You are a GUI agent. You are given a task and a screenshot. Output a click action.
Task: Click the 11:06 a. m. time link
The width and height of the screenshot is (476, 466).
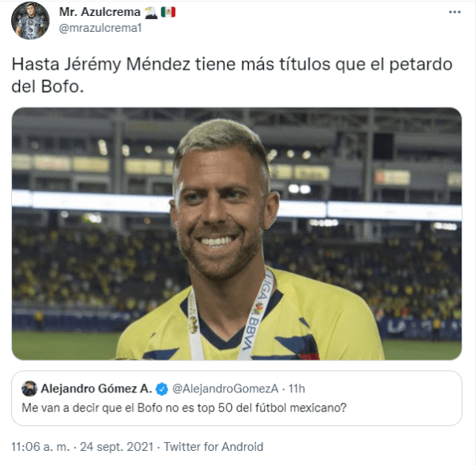pyautogui.click(x=41, y=447)
